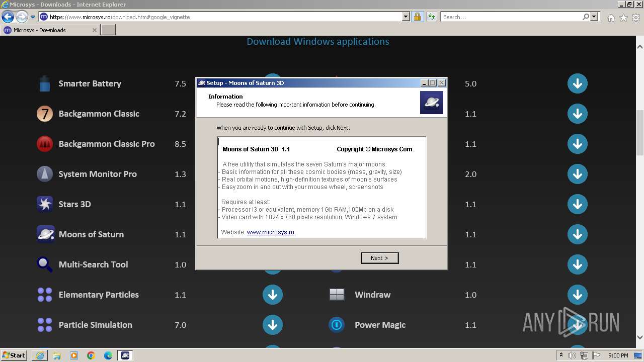
Task: Click the download arrow beside Windraw 1.0
Action: (x=578, y=295)
